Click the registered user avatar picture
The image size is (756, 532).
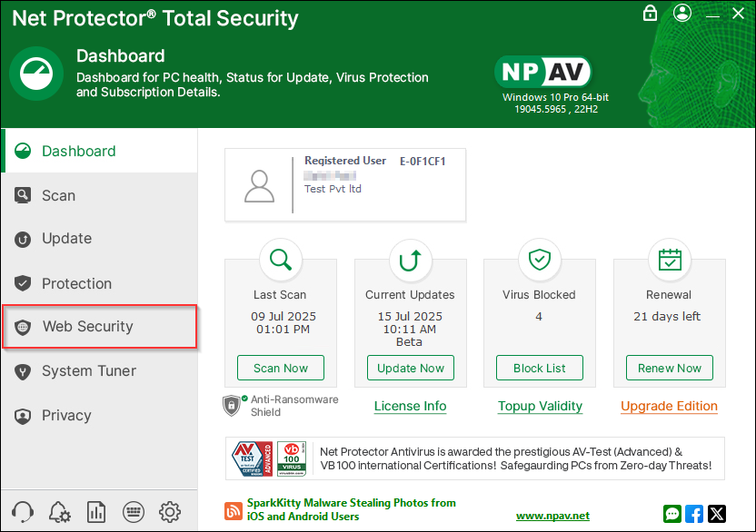tap(260, 185)
